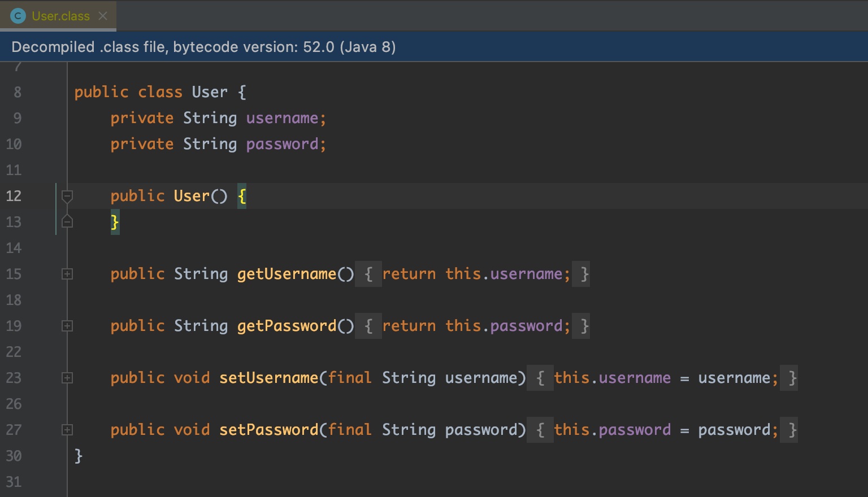Screen dimensions: 868x497
Task: Place cursor on the username field declaration
Action: tap(281, 118)
